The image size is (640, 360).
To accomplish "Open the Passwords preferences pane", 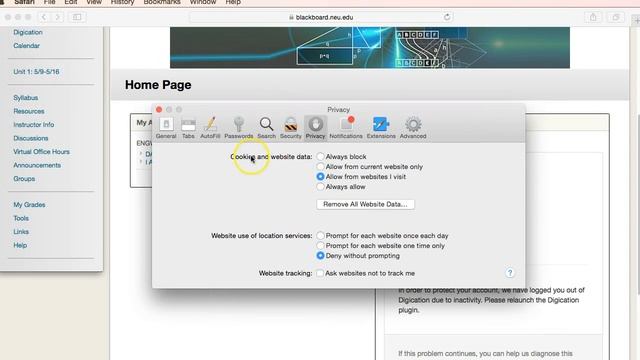I will tap(239, 128).
